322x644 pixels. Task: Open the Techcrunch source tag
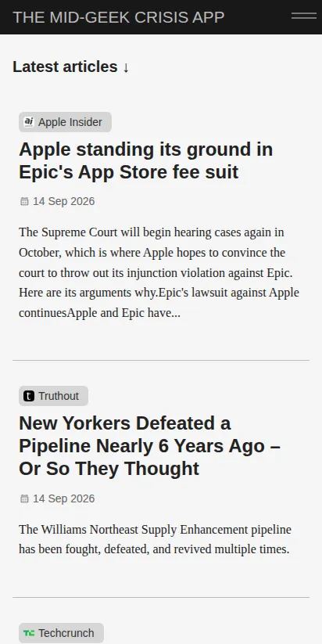pyautogui.click(x=61, y=633)
